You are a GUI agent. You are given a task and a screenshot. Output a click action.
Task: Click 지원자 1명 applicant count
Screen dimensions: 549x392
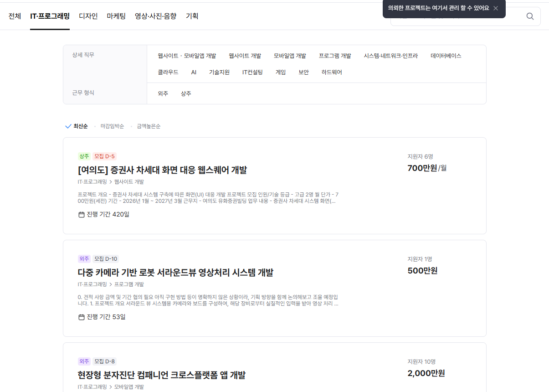[420, 259]
